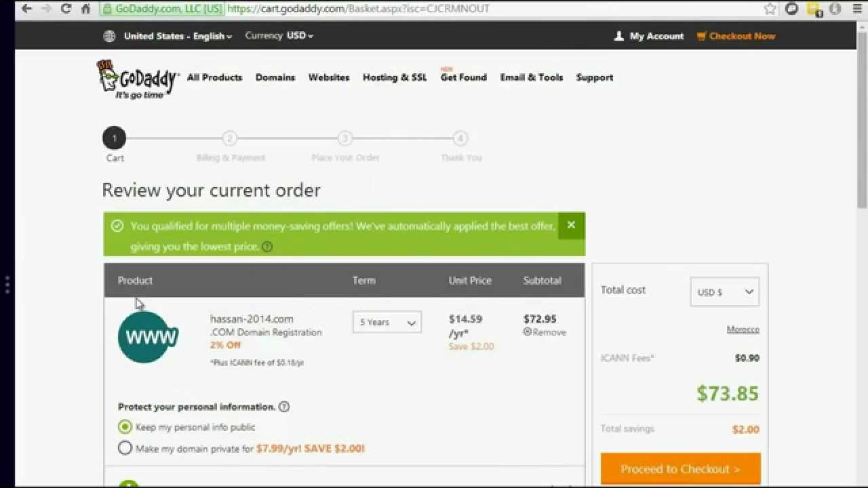868x488 pixels.
Task: Click the browser address bar URL
Action: coord(358,9)
